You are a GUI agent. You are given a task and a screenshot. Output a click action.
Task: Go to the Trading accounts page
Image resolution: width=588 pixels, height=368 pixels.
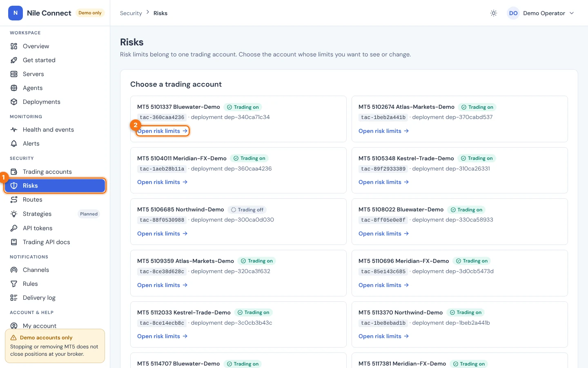click(x=55, y=172)
